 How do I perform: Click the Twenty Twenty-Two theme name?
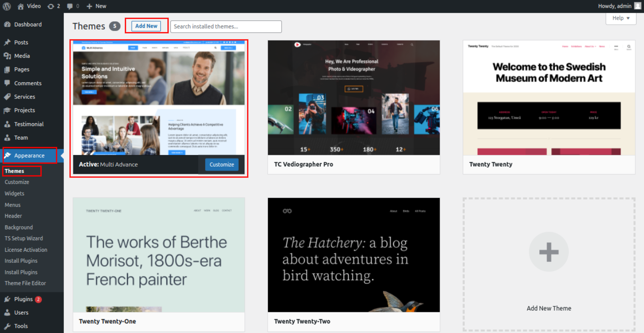[x=302, y=321]
